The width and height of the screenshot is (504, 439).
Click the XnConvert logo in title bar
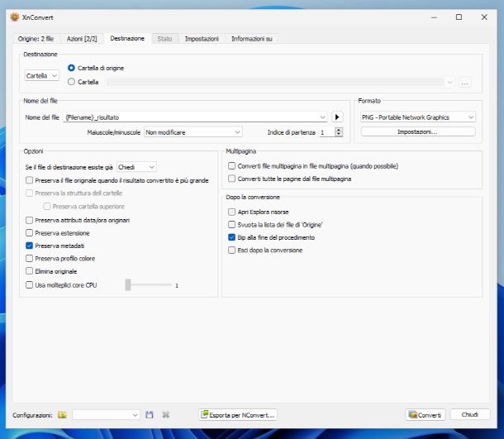(x=13, y=17)
